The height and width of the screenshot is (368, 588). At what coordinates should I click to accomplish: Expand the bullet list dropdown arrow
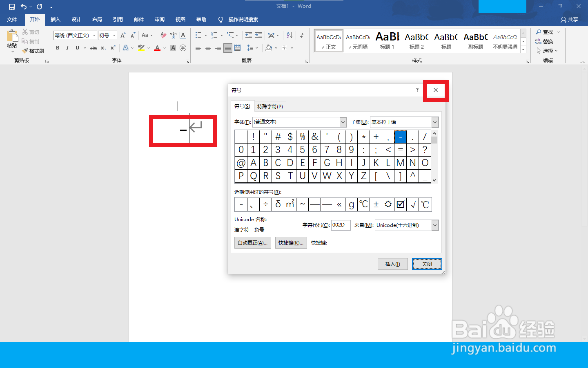point(206,35)
